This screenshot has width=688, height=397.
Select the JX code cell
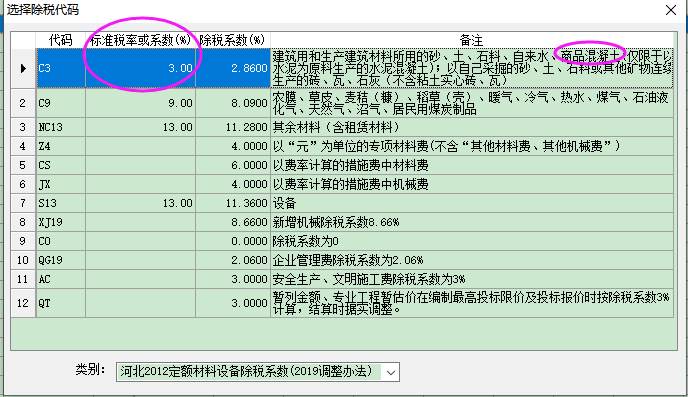pos(61,184)
